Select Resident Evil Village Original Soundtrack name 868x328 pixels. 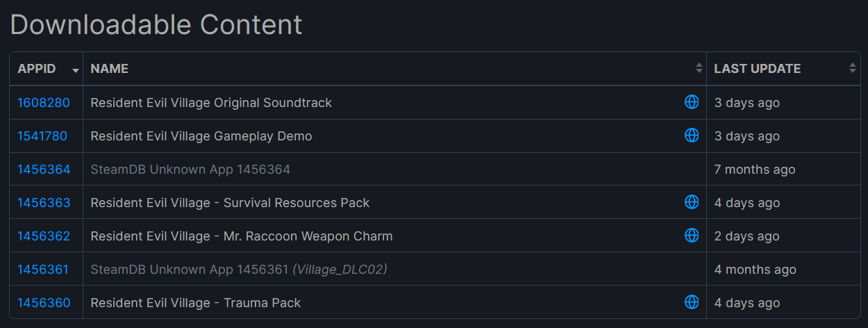(211, 103)
